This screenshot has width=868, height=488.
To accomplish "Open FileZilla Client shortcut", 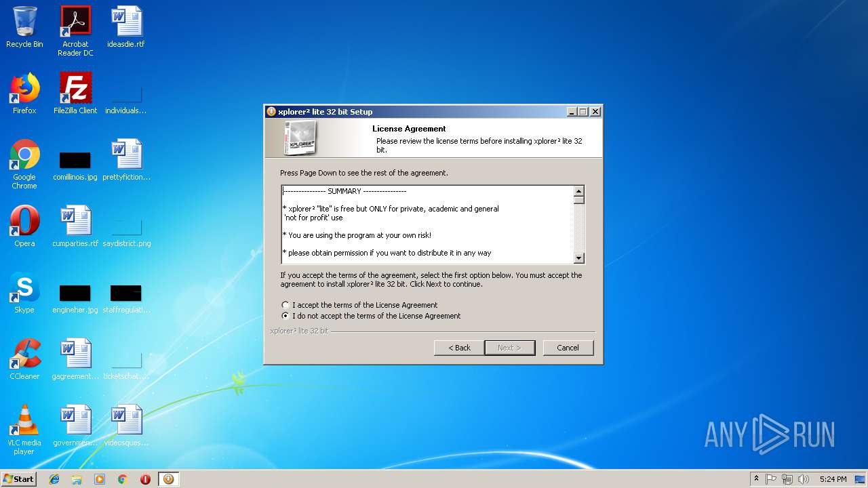I will 75,94.
